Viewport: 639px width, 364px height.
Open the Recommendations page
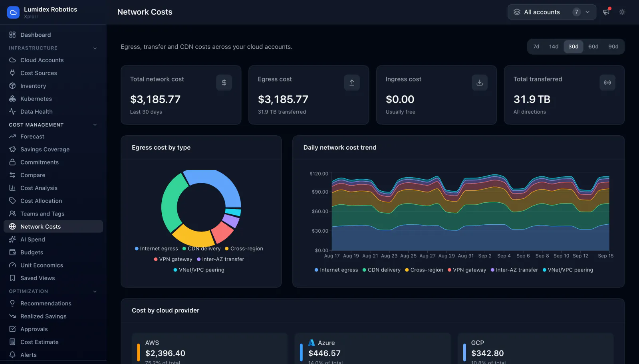[x=53, y=303]
